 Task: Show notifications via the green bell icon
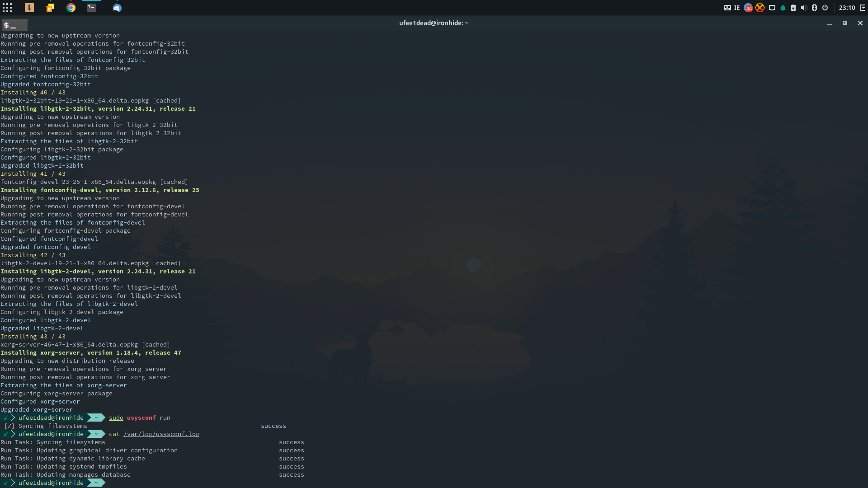pyautogui.click(x=783, y=8)
